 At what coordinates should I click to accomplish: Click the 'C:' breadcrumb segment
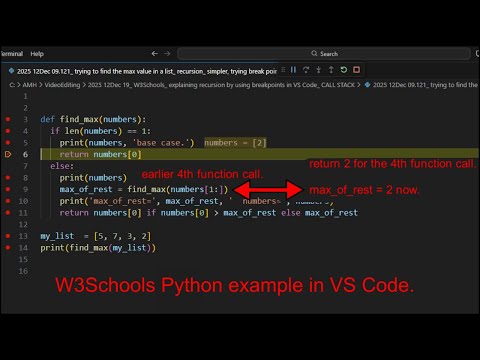click(x=12, y=85)
